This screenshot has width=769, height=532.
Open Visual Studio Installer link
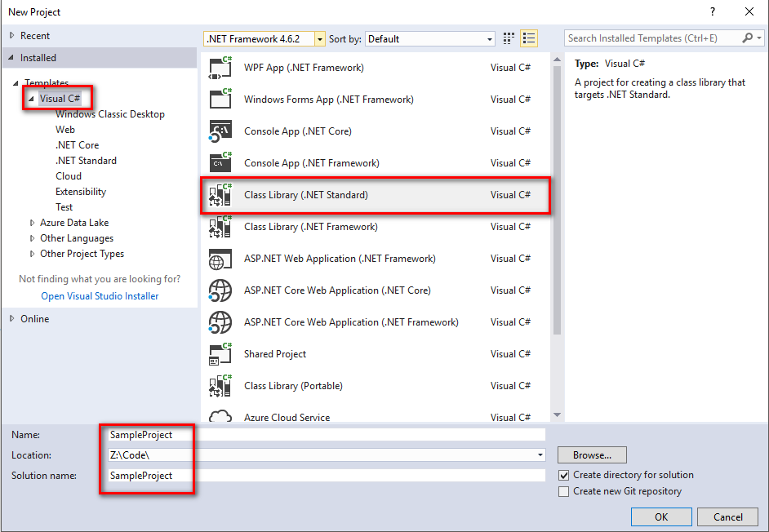coord(100,296)
